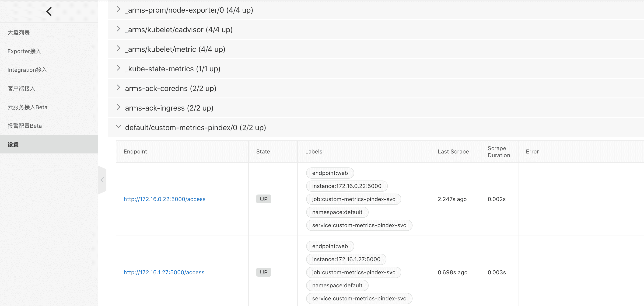Click the back arrow icon in sidebar
Screen dimensions: 644x306
[x=49, y=11]
